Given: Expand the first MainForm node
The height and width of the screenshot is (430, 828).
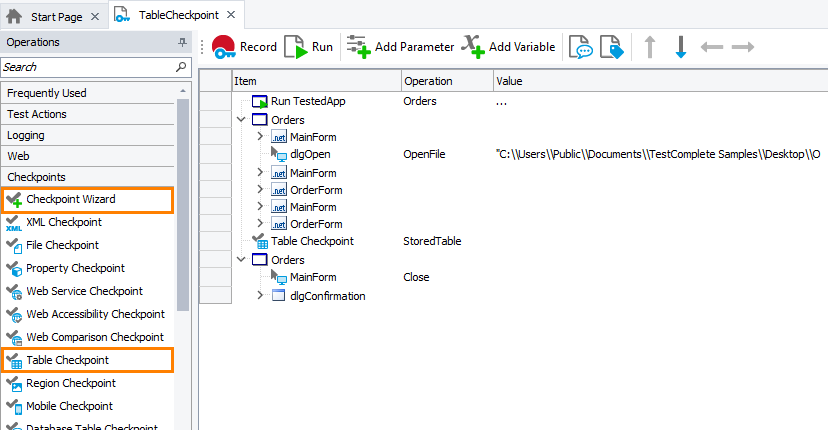Looking at the screenshot, I should (261, 137).
